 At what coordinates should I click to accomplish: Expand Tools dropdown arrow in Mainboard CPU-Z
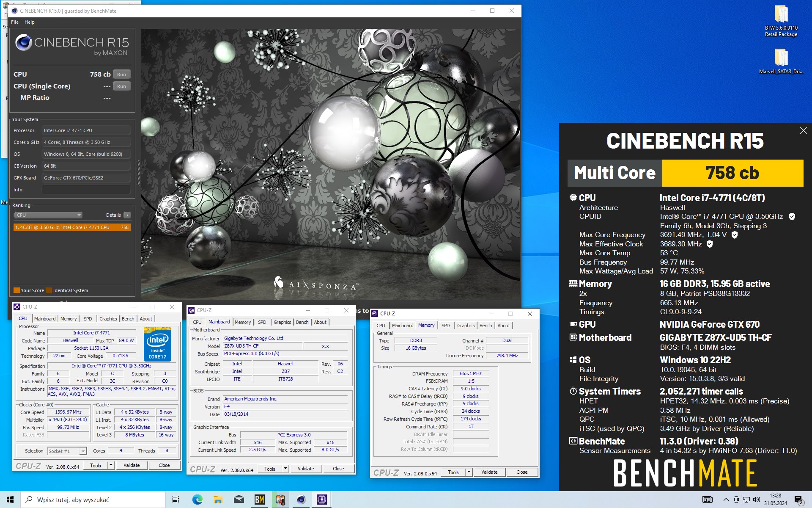[x=285, y=469]
